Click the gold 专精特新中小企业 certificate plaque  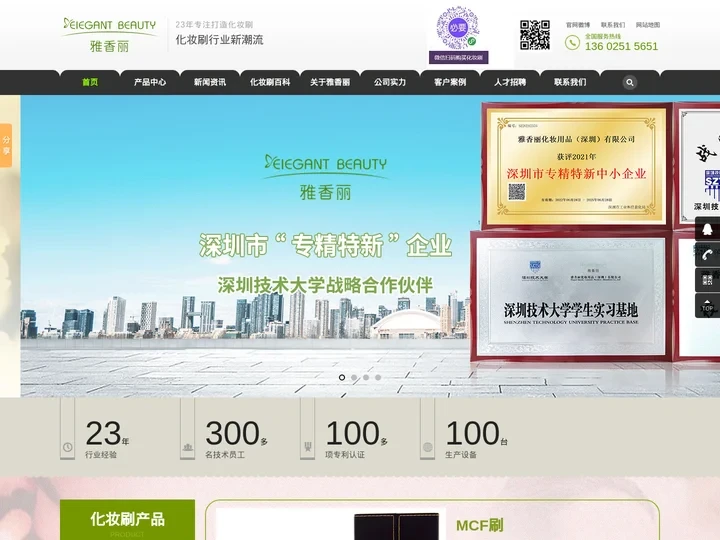coord(577,166)
